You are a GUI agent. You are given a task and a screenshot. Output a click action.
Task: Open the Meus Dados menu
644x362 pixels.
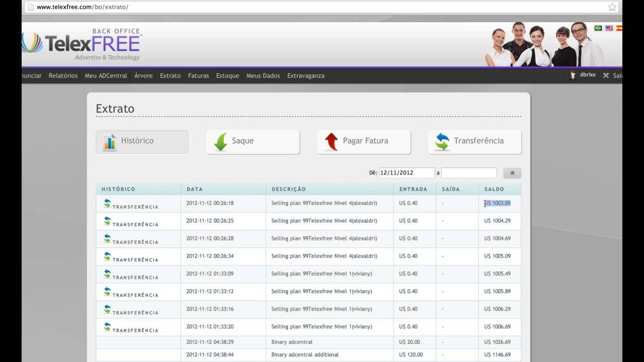pyautogui.click(x=263, y=75)
